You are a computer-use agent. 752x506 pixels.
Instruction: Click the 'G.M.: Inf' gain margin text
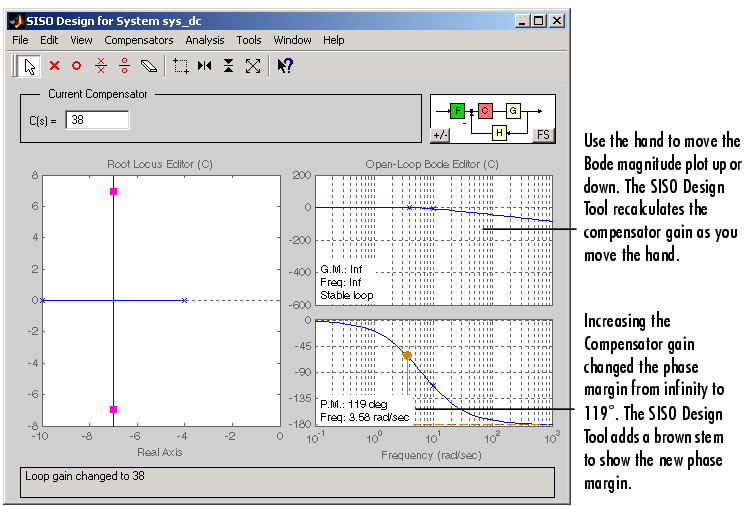pos(341,269)
